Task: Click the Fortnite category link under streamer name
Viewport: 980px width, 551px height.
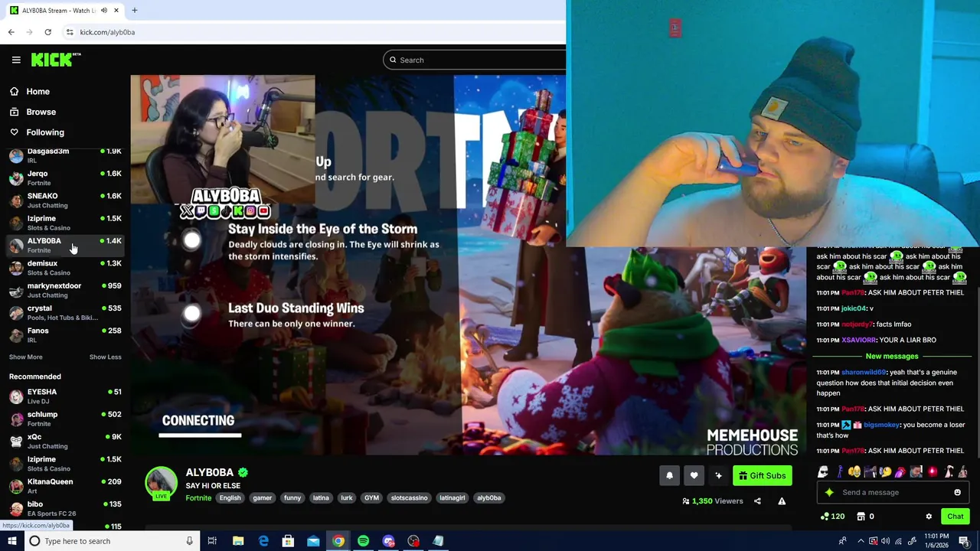Action: pos(198,498)
